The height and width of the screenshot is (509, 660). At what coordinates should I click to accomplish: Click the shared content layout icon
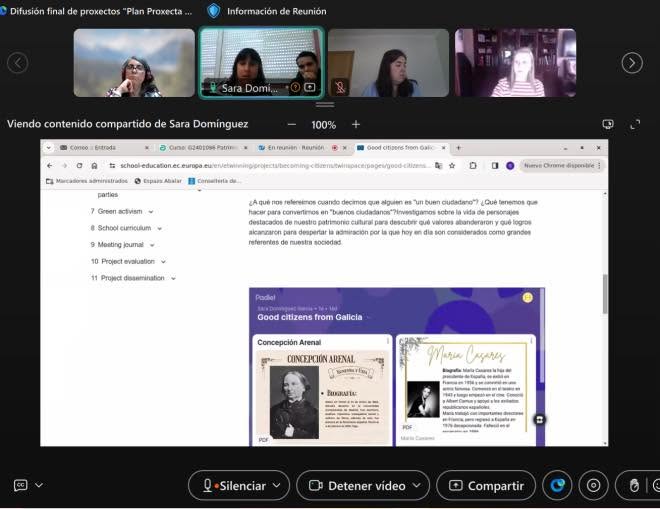pyautogui.click(x=608, y=124)
